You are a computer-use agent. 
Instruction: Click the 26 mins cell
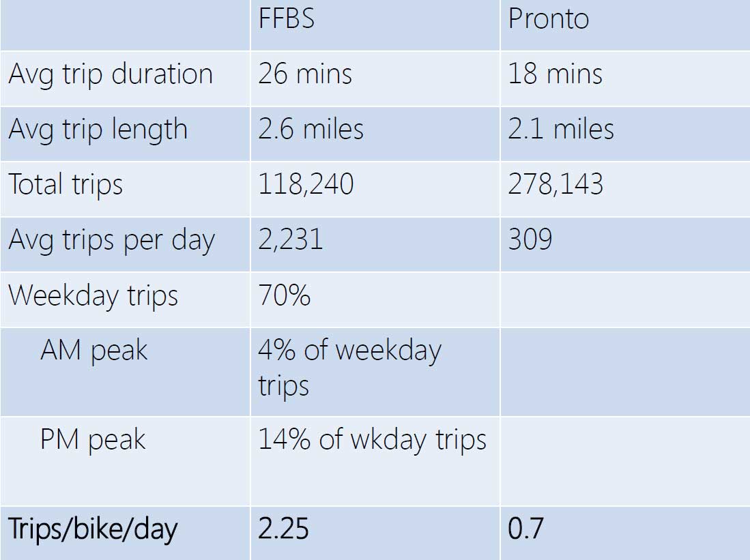pyautogui.click(x=305, y=74)
